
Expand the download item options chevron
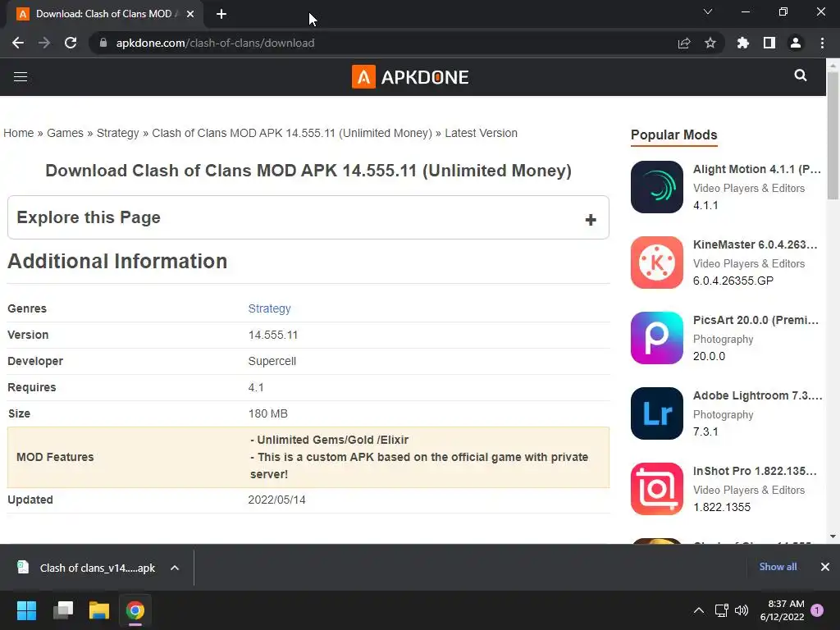[175, 568]
